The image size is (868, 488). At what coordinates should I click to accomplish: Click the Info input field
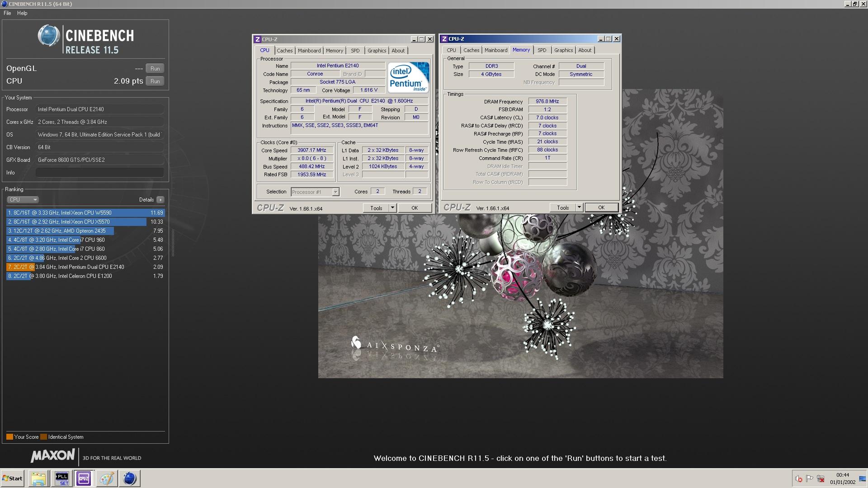(99, 173)
